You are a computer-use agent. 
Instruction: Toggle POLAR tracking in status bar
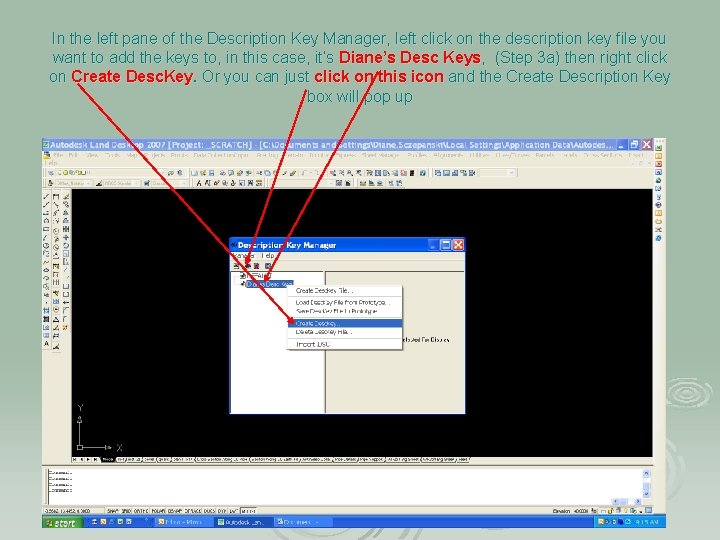tap(158, 511)
